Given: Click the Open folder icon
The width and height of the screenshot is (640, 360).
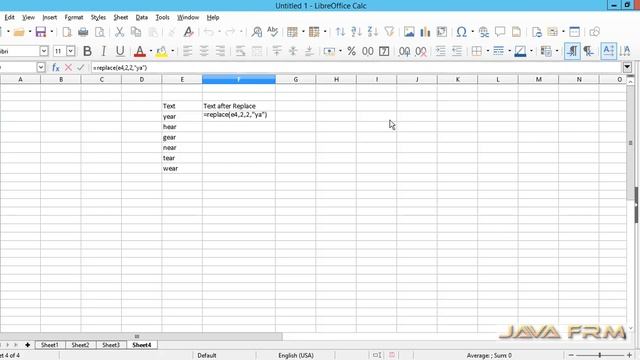Looking at the screenshot, I should pyautogui.click(x=19, y=32).
